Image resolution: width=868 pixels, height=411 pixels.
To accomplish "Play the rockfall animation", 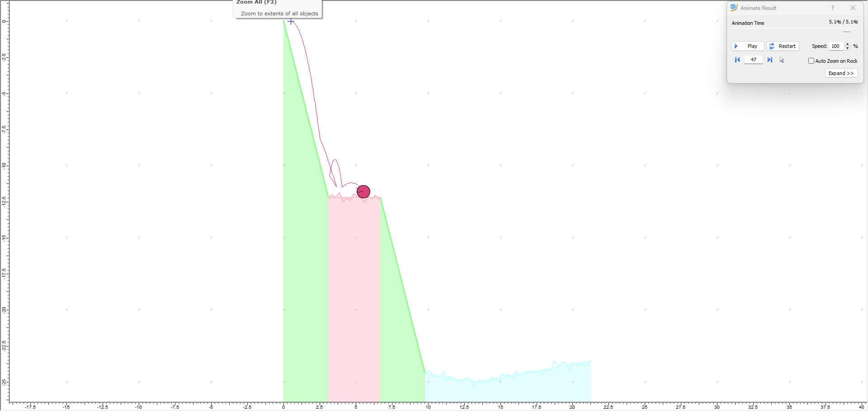I will coord(748,46).
